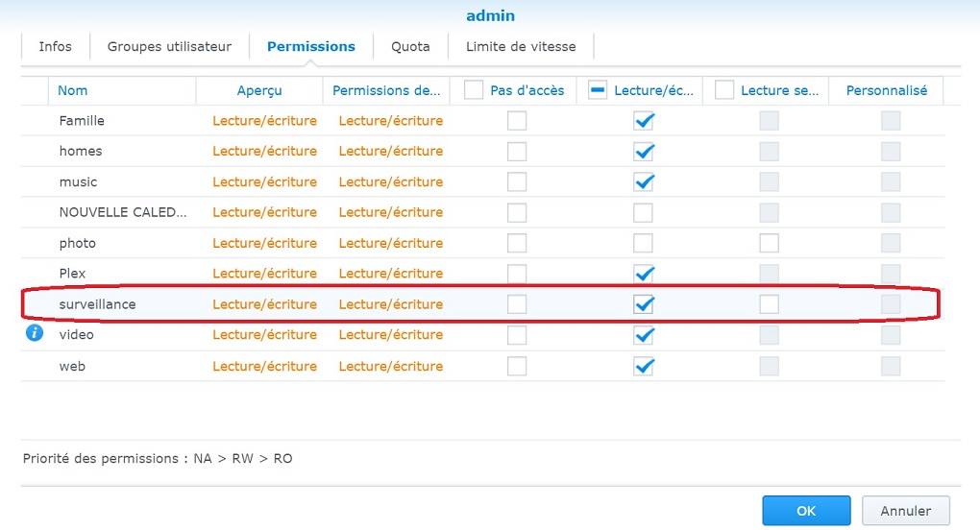Screen dimensions: 980x530
Task: Confirm with the OK button
Action: pyautogui.click(x=806, y=511)
